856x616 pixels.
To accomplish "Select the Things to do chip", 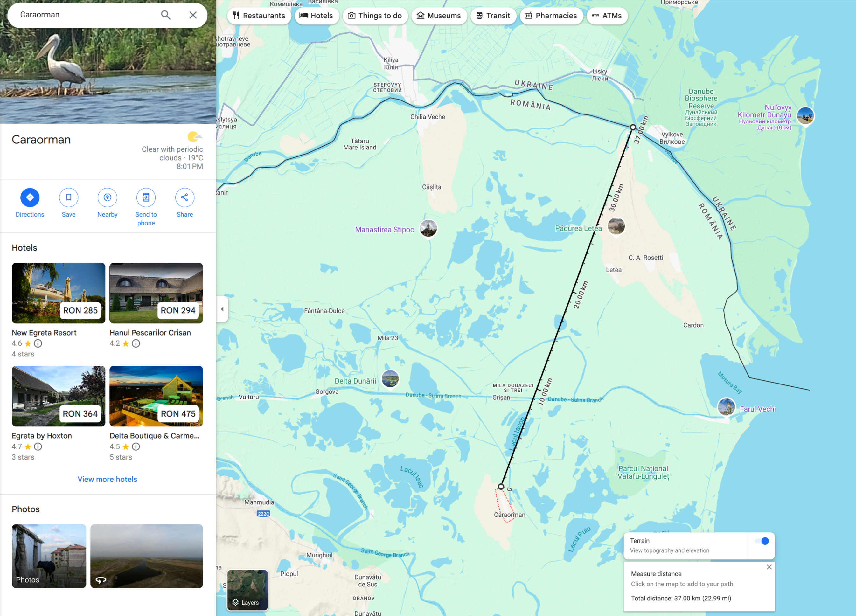I will 375,16.
